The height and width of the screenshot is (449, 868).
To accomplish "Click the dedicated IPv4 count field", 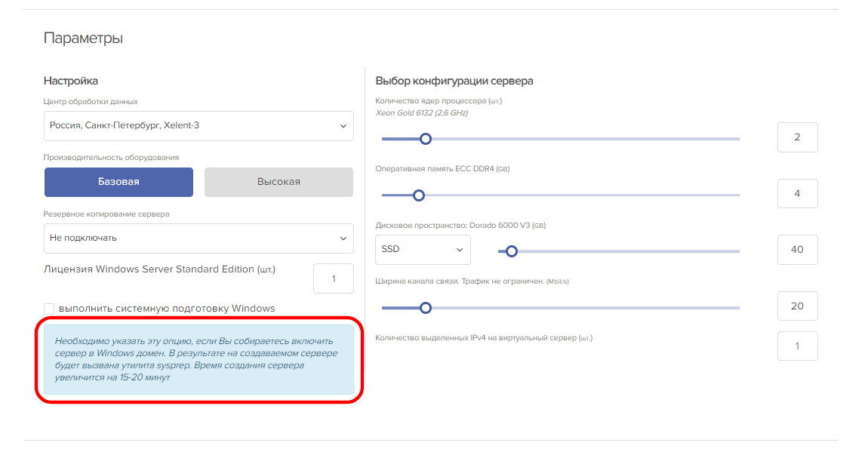I will coord(797,346).
